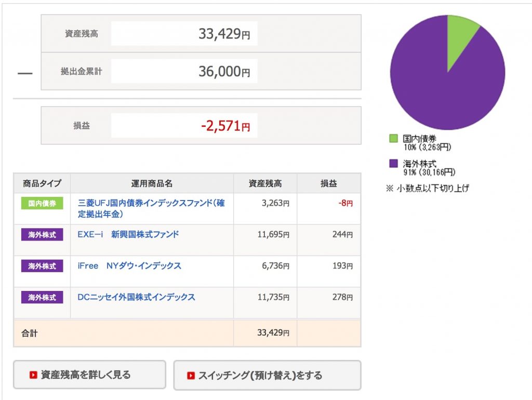Open DCニッセイ外国株式インデックス link

(x=137, y=297)
